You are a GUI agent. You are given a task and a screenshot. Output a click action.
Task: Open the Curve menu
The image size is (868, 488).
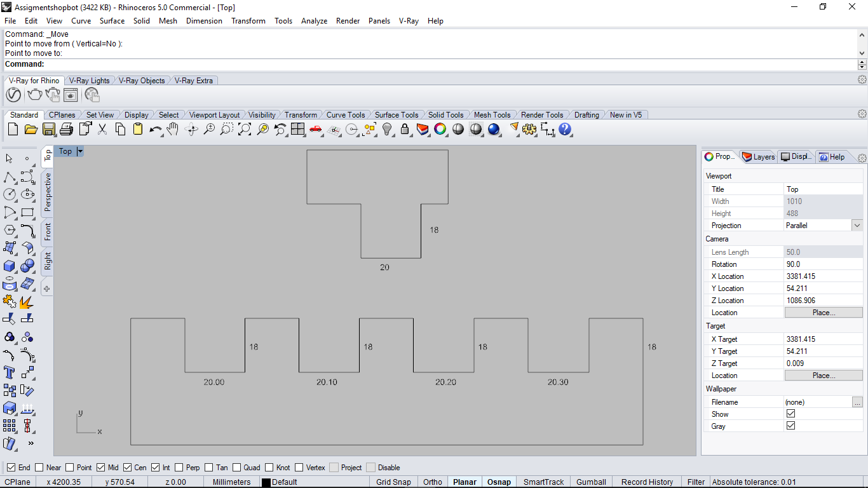[x=81, y=20]
